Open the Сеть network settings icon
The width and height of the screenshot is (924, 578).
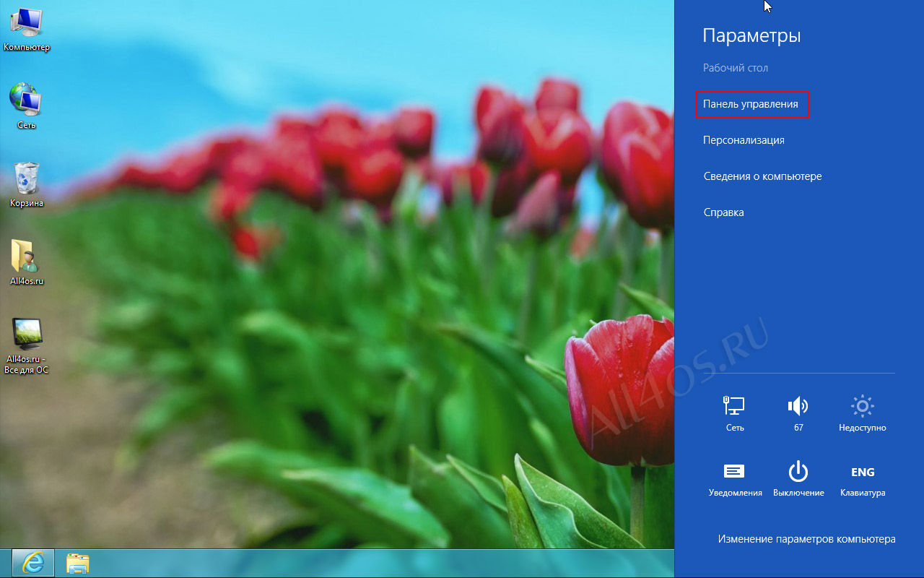tap(735, 414)
